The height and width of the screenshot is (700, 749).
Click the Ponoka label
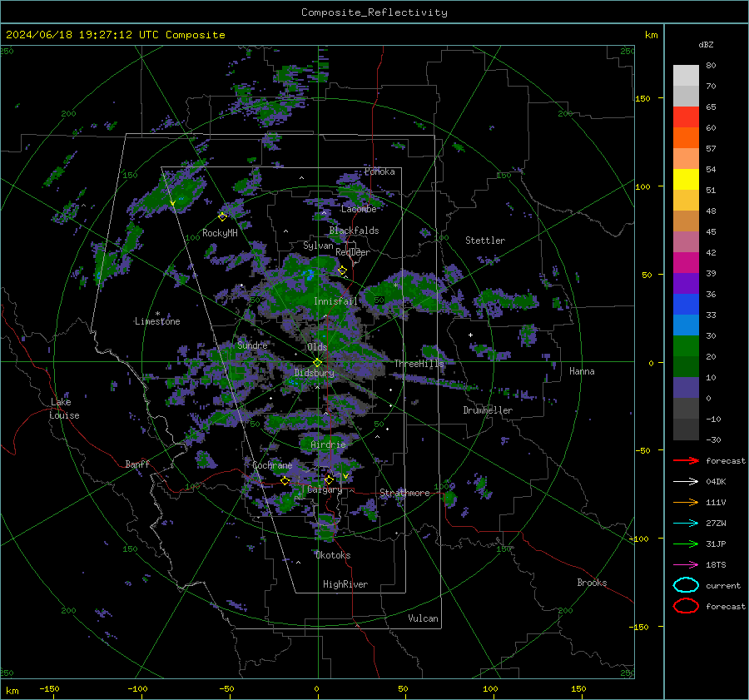(x=379, y=171)
